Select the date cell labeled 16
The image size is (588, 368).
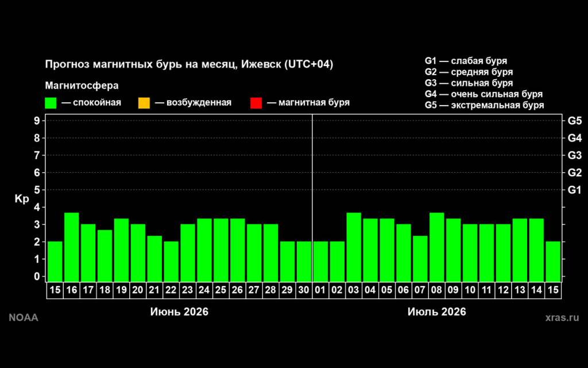coord(72,290)
